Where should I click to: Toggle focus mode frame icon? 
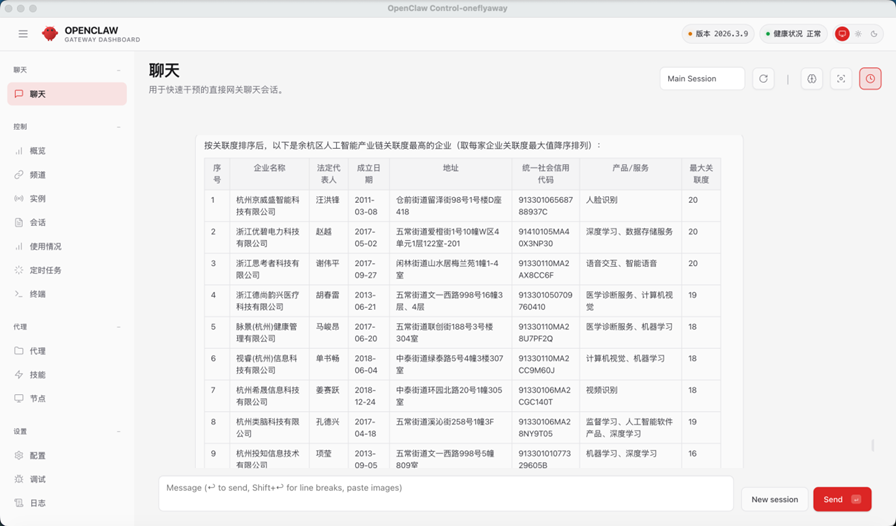841,78
